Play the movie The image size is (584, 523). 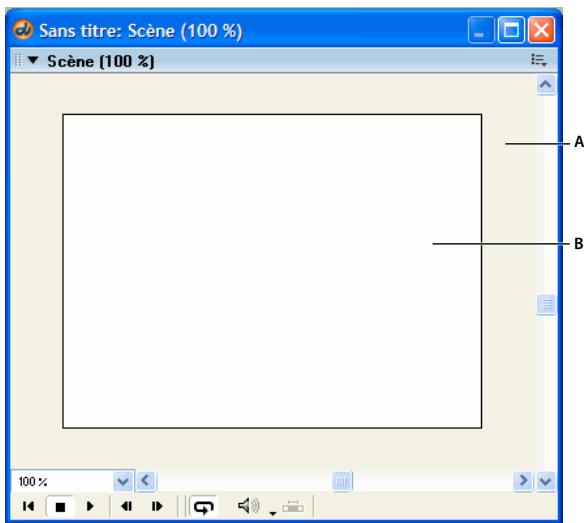pos(90,506)
